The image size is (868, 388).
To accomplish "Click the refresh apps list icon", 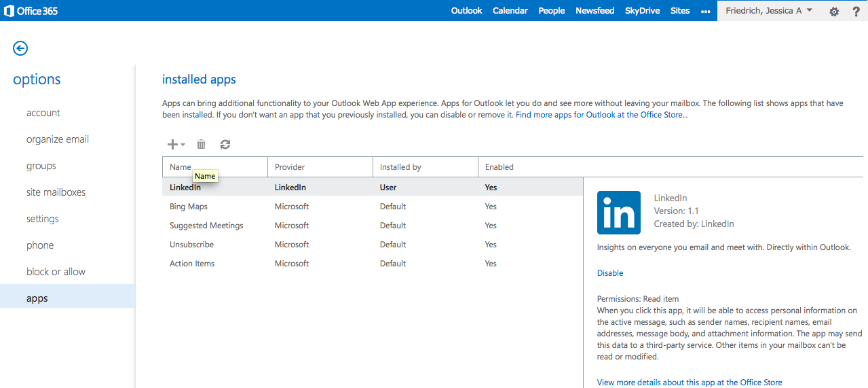I will click(x=225, y=144).
